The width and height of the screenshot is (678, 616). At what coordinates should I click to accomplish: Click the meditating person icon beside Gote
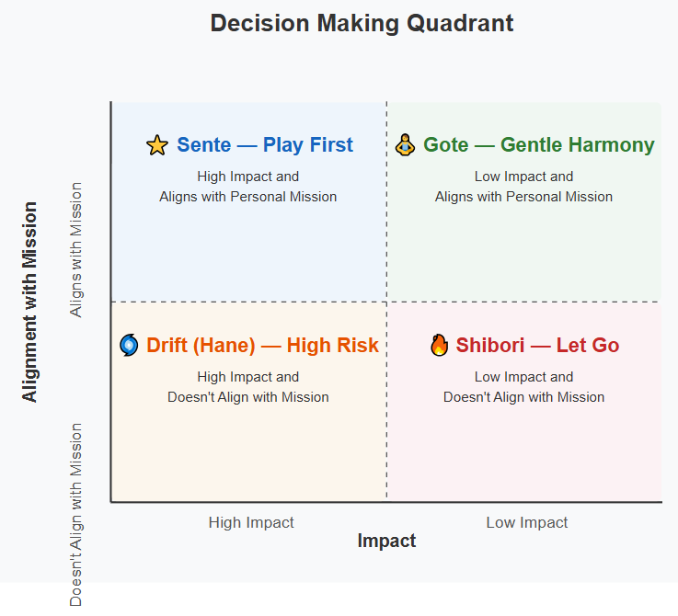(406, 144)
